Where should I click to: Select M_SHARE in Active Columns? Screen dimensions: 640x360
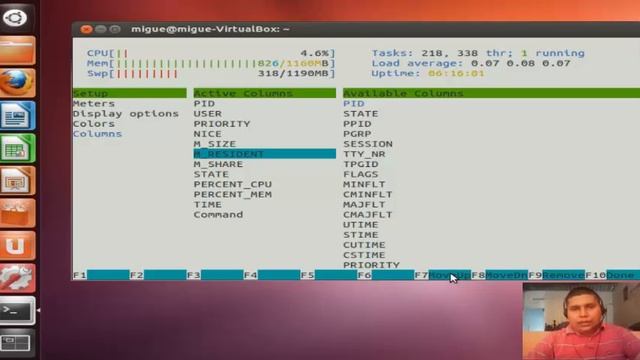click(x=218, y=164)
